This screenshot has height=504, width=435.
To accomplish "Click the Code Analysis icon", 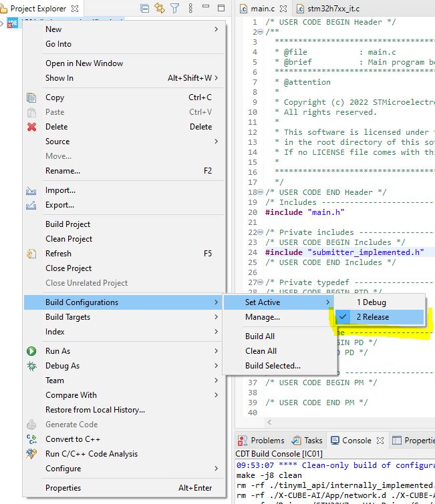I will 31,454.
